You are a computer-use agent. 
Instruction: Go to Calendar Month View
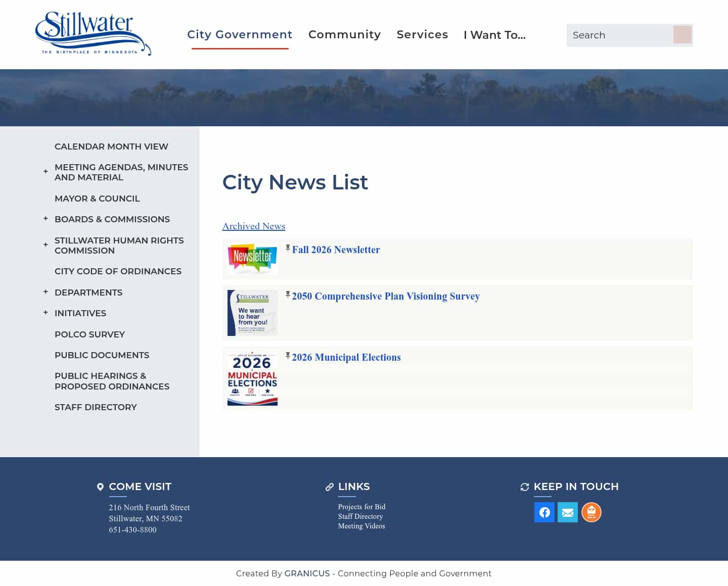click(111, 146)
